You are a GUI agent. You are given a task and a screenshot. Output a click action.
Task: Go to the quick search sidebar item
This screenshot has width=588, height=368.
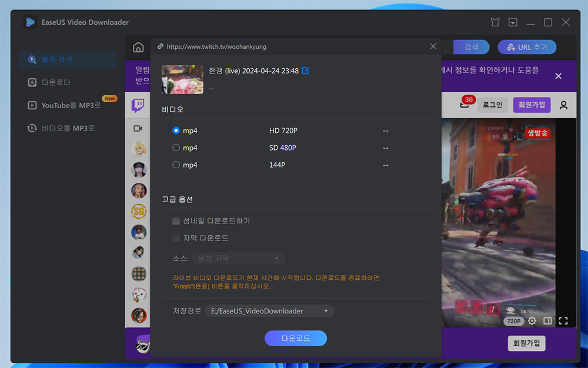pos(68,59)
